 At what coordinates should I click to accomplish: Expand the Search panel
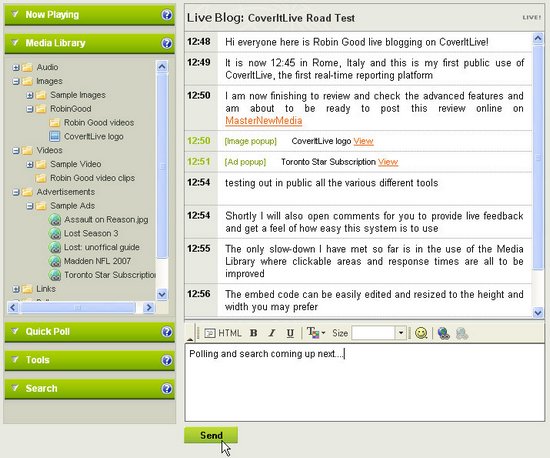click(15, 388)
